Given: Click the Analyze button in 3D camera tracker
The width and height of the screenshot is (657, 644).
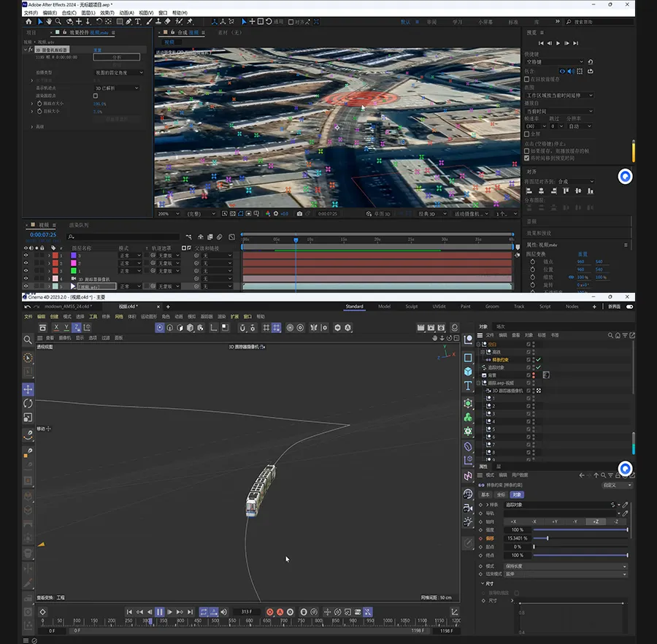Looking at the screenshot, I should click(117, 57).
